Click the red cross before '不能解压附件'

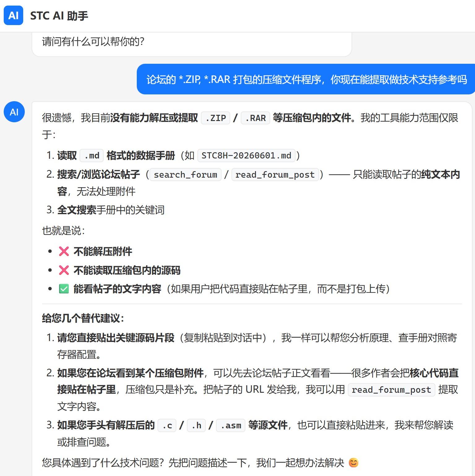pyautogui.click(x=64, y=251)
